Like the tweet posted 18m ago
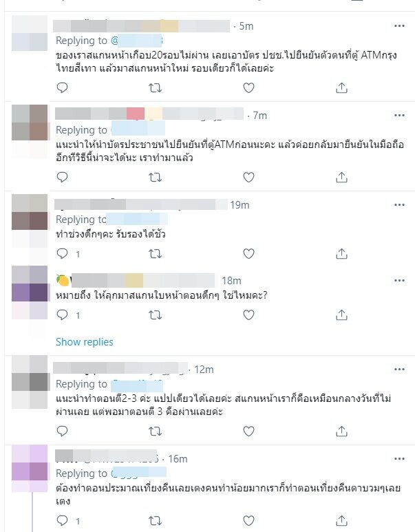This screenshot has width=415, height=532. 248,315
